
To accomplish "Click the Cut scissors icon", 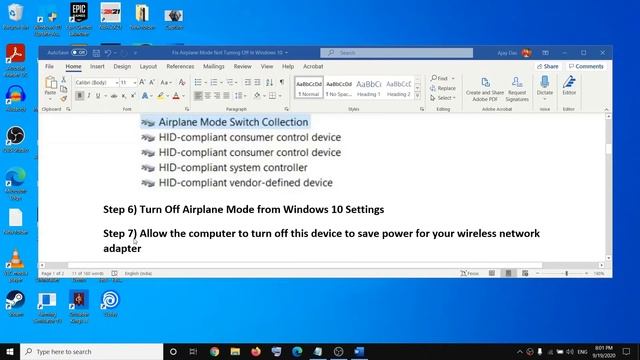I will click(64, 80).
